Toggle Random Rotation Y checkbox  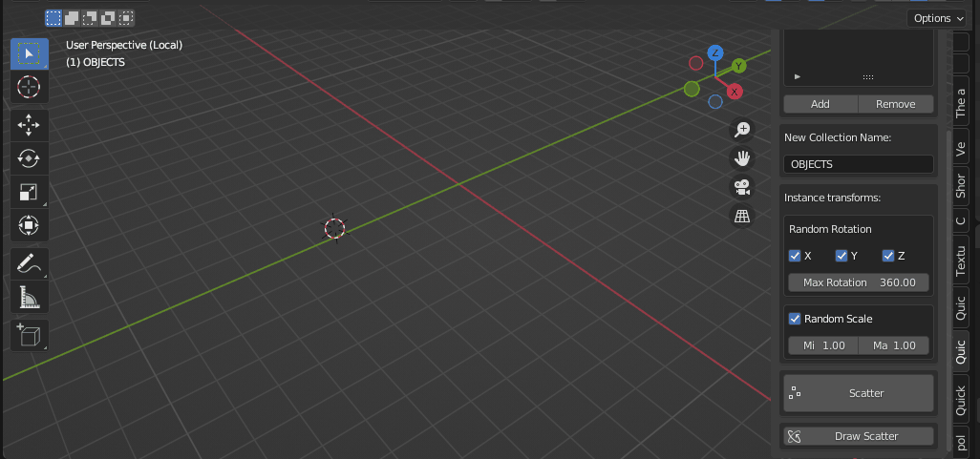click(x=842, y=256)
